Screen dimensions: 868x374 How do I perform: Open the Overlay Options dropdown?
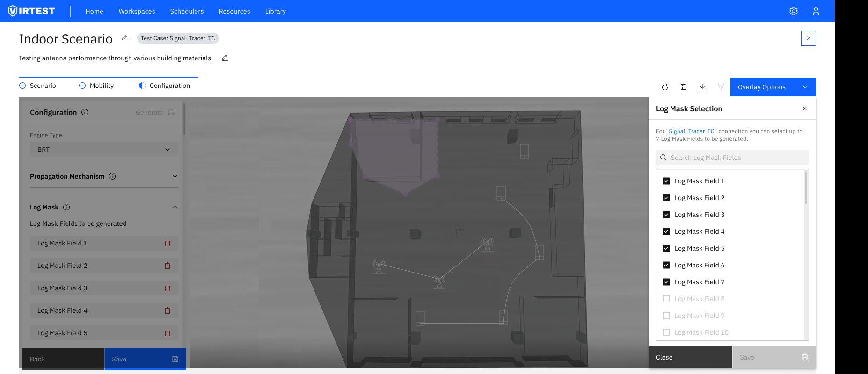(773, 87)
